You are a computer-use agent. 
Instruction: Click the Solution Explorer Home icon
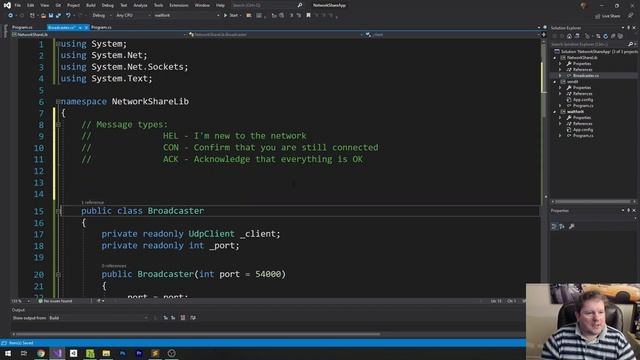[x=569, y=36]
